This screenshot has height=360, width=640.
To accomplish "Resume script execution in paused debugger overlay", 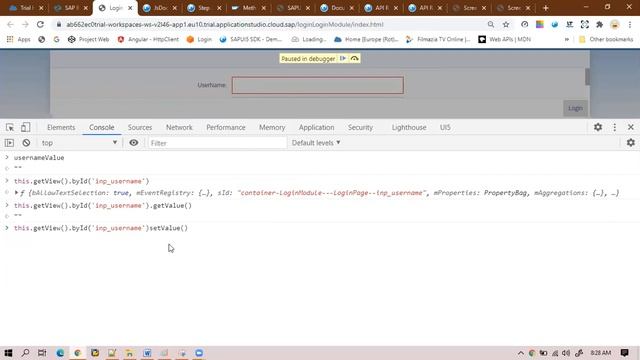I will (343, 58).
